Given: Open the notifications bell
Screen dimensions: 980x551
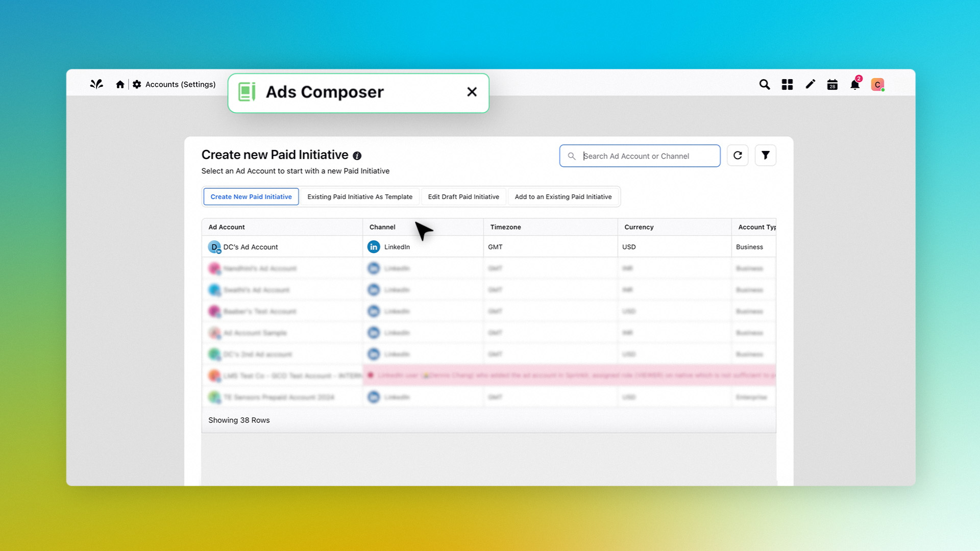Looking at the screenshot, I should click(855, 85).
